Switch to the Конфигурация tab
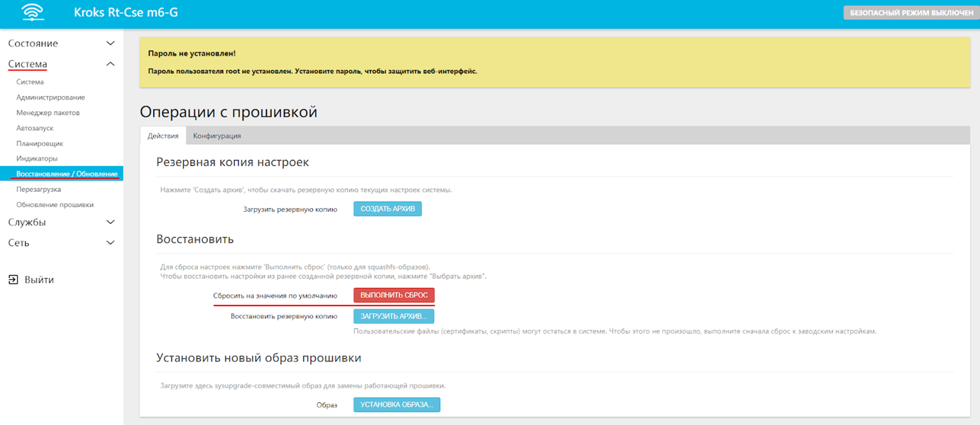This screenshot has height=425, width=980. tap(217, 136)
